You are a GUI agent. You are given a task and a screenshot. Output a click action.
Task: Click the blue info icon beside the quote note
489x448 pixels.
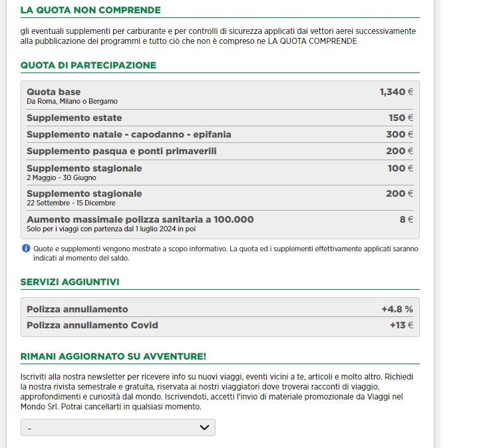(x=26, y=249)
